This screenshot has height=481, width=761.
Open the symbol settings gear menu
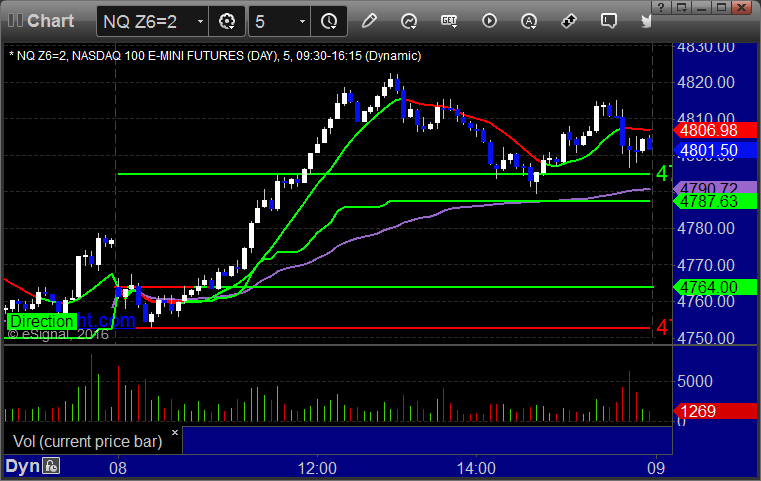(227, 21)
